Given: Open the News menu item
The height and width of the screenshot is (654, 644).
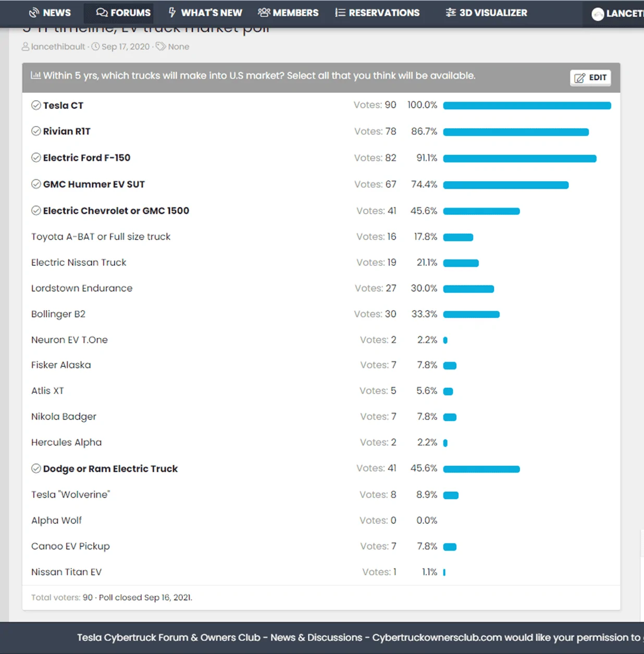Looking at the screenshot, I should 50,13.
